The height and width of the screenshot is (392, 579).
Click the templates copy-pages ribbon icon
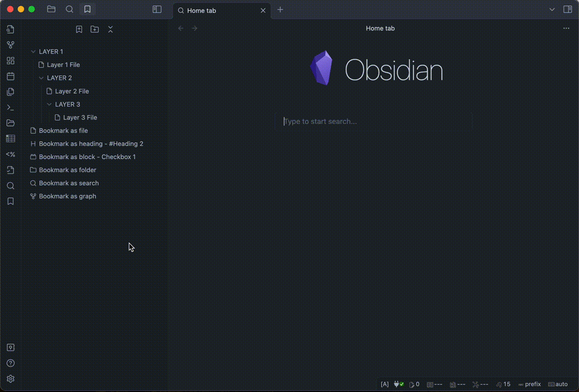click(10, 92)
